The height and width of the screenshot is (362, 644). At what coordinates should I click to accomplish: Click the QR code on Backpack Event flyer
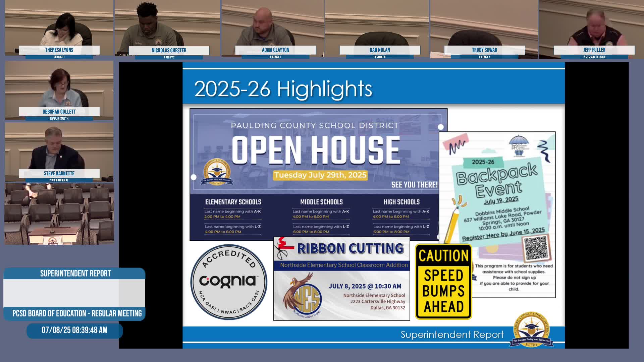point(536,248)
